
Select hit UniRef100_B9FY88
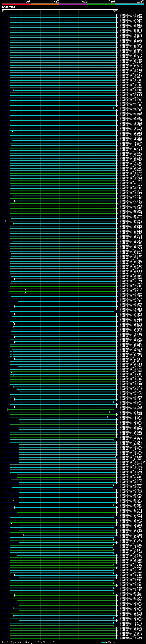131,27
